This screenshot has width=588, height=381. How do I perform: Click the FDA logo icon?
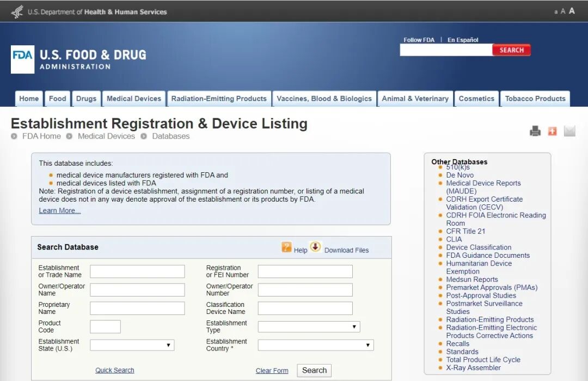click(x=22, y=59)
